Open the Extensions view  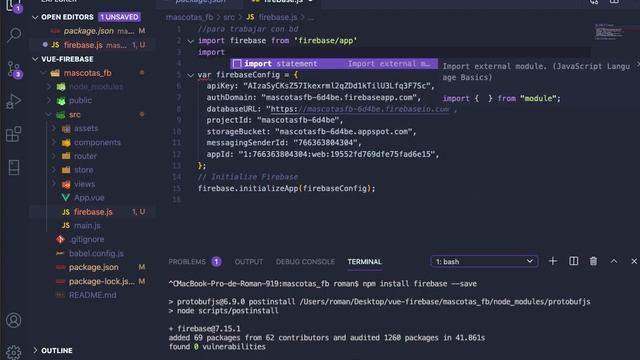pyautogui.click(x=13, y=134)
